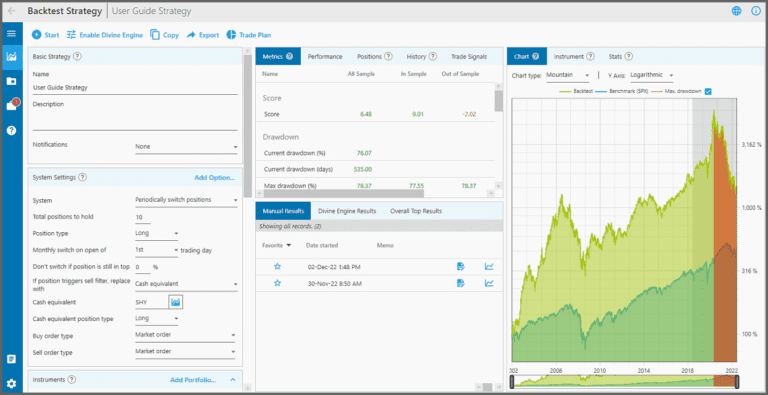Screen dimensions: 768x395
Task: Open the Buy order type dropdown
Action: click(x=186, y=335)
